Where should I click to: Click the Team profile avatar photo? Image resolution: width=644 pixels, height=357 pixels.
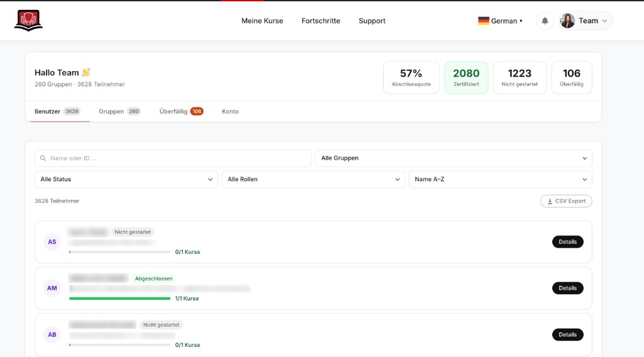(567, 21)
